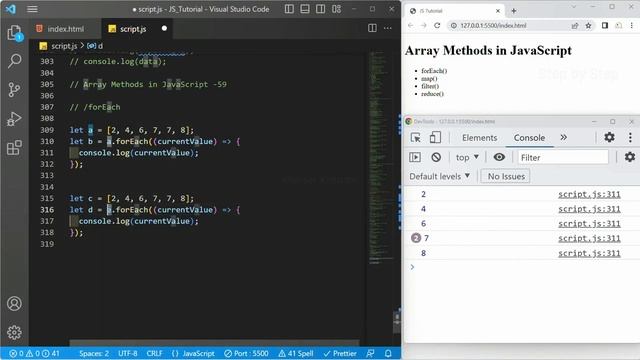The height and width of the screenshot is (360, 640).
Task: Toggle device toolbar in DevTools
Action: (x=435, y=138)
